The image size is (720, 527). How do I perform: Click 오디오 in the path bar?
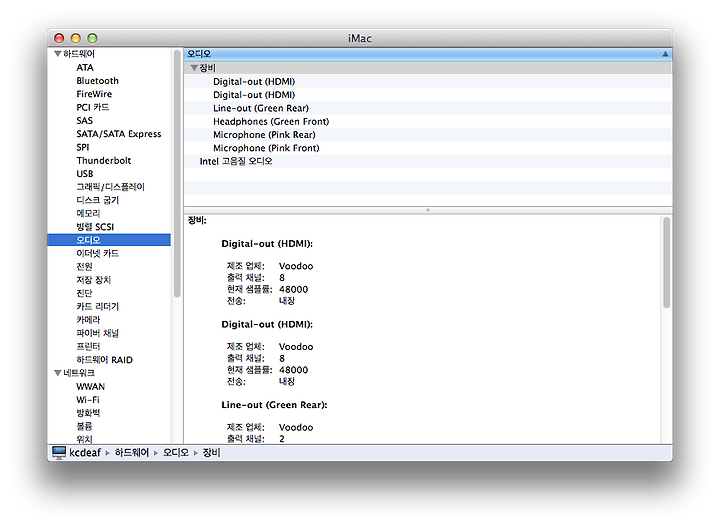176,453
